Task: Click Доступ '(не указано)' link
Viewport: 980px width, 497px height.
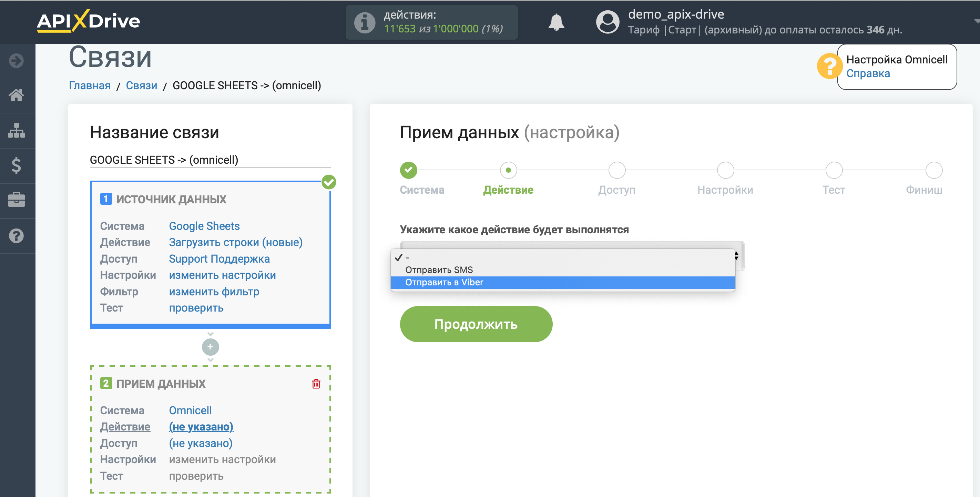Action: pos(201,443)
